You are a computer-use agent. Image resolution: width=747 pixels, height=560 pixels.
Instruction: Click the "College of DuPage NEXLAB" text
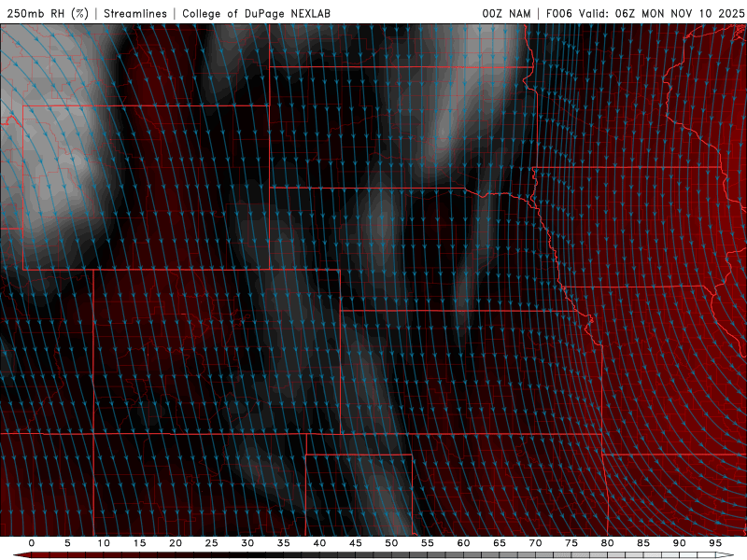(256, 13)
